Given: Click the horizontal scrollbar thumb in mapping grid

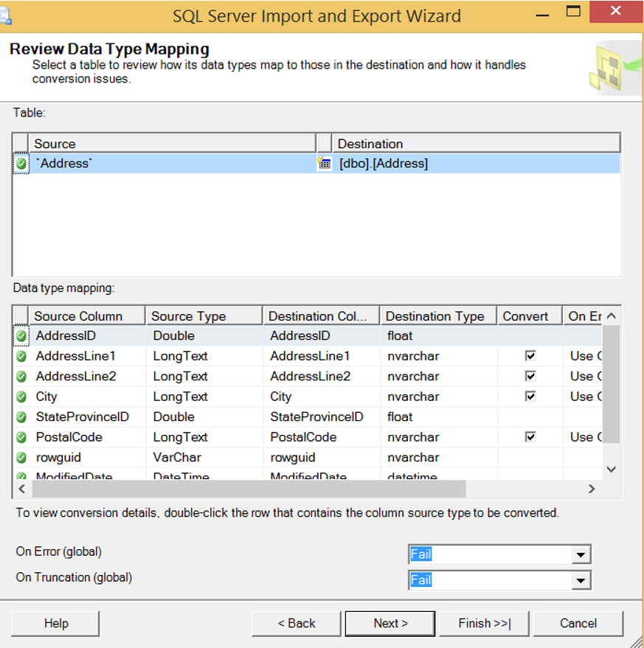Looking at the screenshot, I should (x=249, y=489).
